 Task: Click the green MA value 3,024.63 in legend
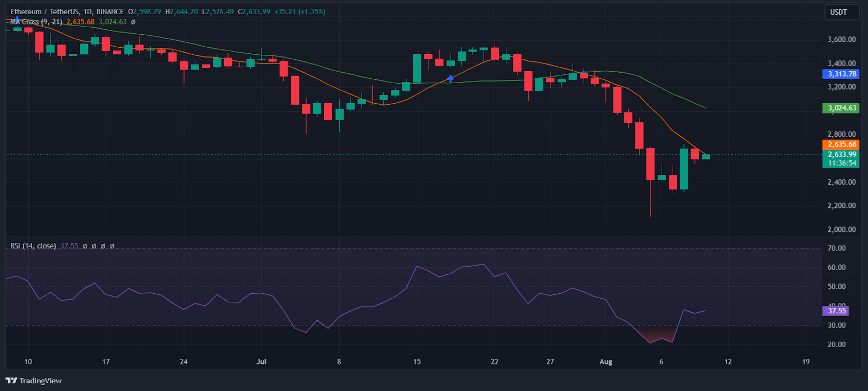(x=112, y=22)
